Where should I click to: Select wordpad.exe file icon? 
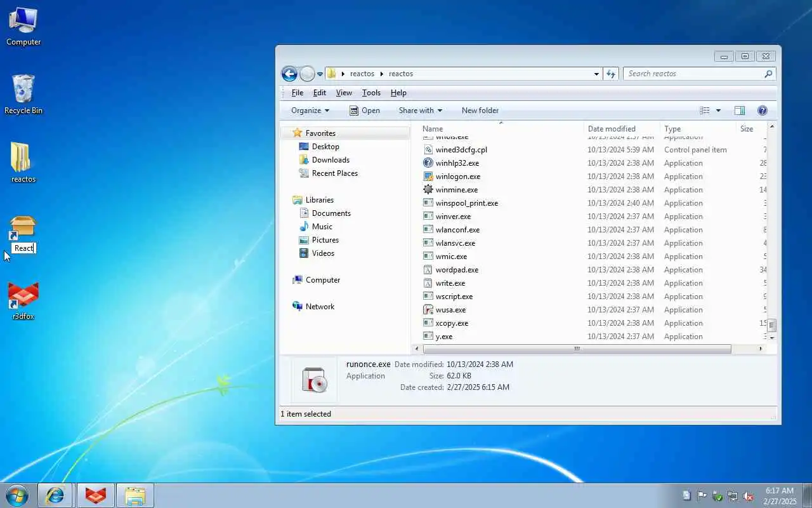(428, 270)
